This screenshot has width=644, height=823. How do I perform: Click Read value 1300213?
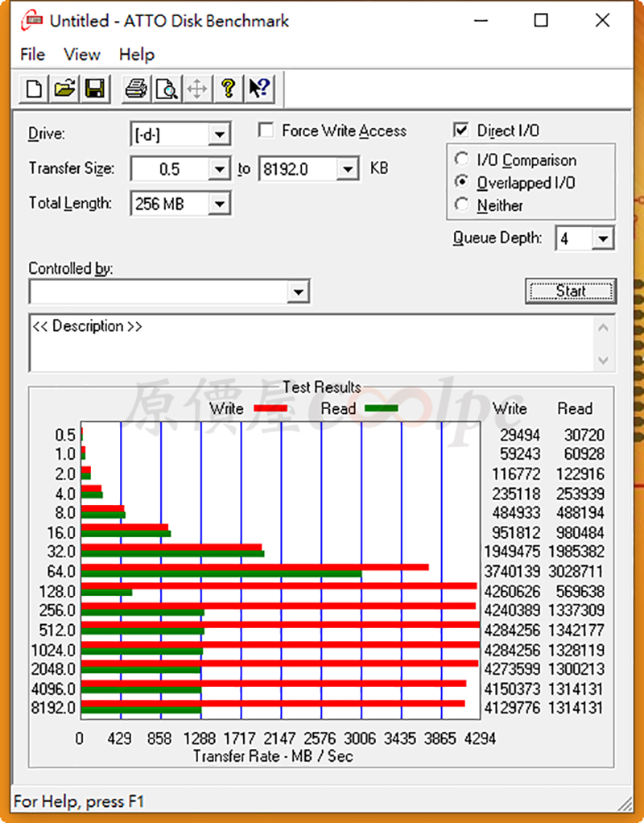tap(576, 669)
